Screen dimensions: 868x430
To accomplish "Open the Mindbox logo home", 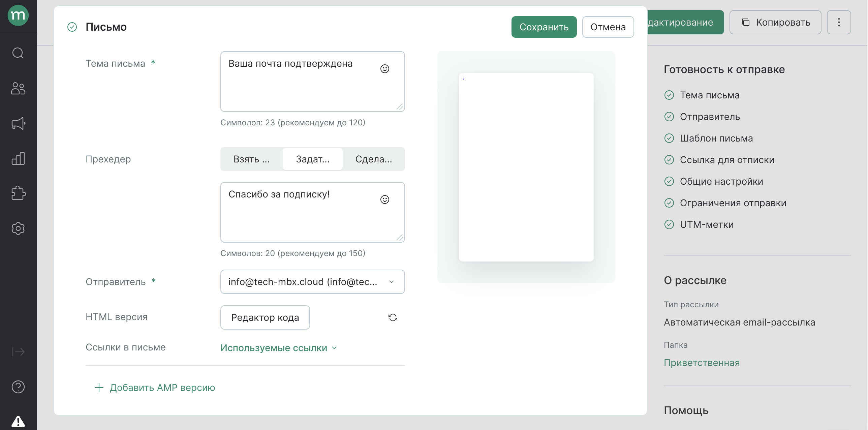I will tap(18, 16).
